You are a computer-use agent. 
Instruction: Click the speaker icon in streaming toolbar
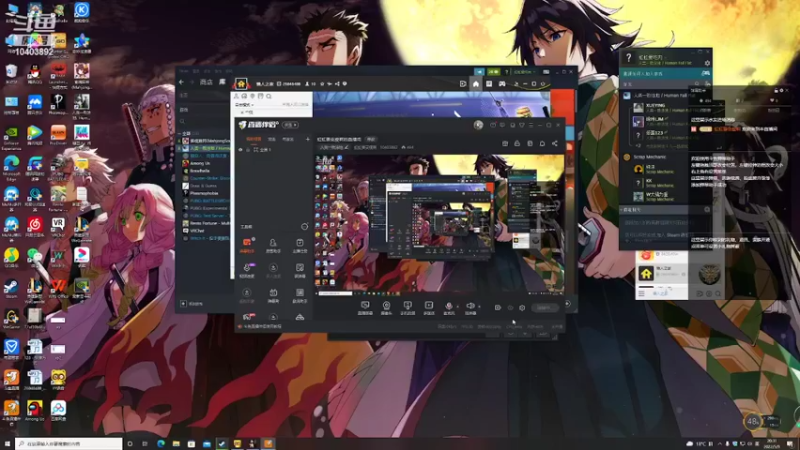[470, 306]
